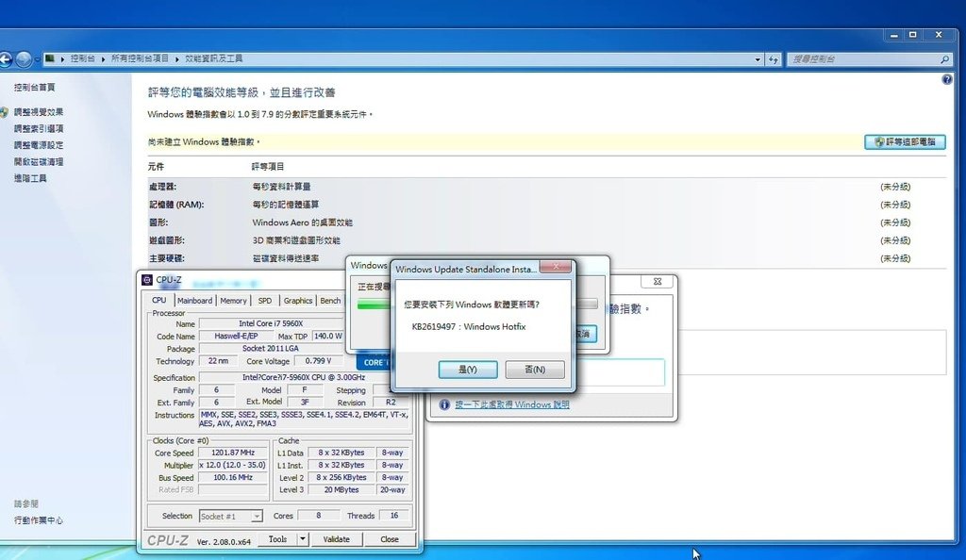This screenshot has width=966, height=560.
Task: Open the 控制台 breadcrumb in address bar
Action: (83, 58)
